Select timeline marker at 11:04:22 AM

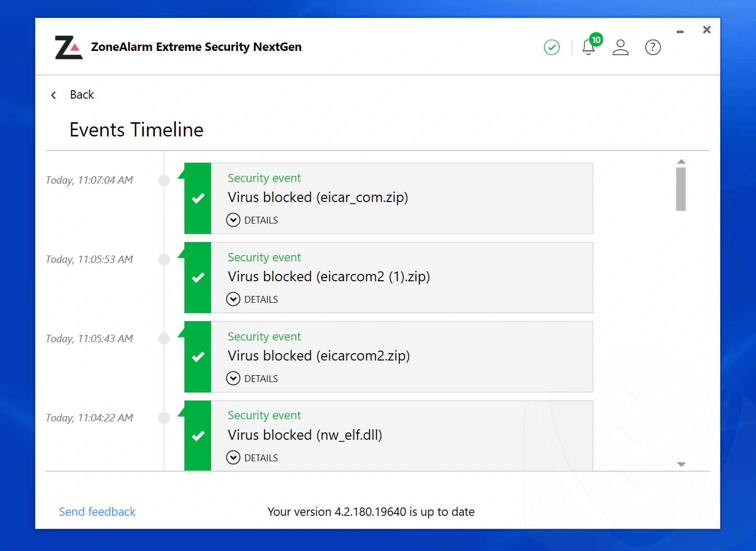(164, 418)
